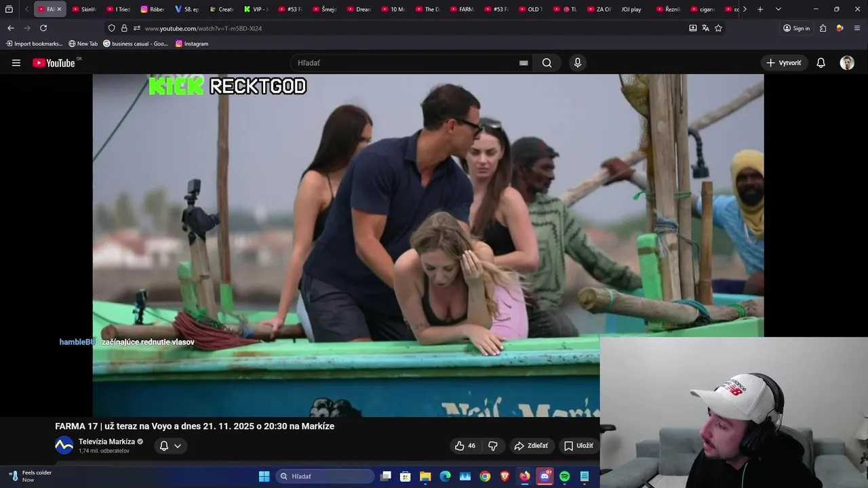Open the Firefox application menu
The width and height of the screenshot is (868, 488).
pyautogui.click(x=857, y=28)
